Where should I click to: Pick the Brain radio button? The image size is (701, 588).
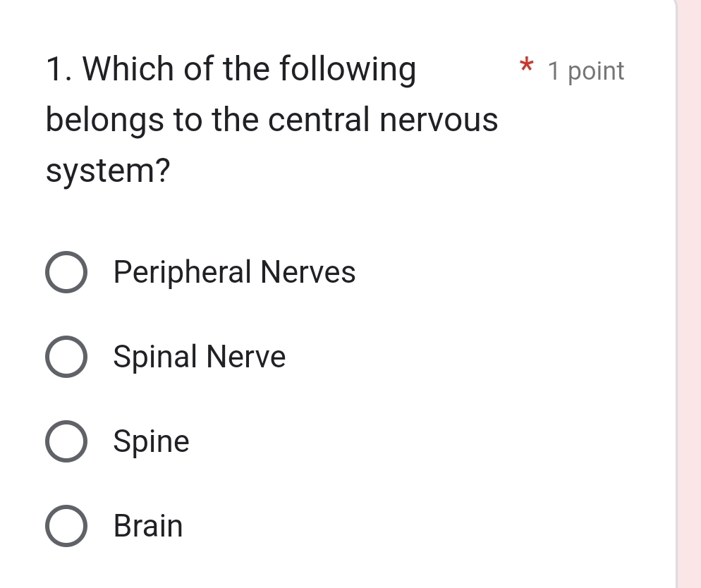click(67, 527)
